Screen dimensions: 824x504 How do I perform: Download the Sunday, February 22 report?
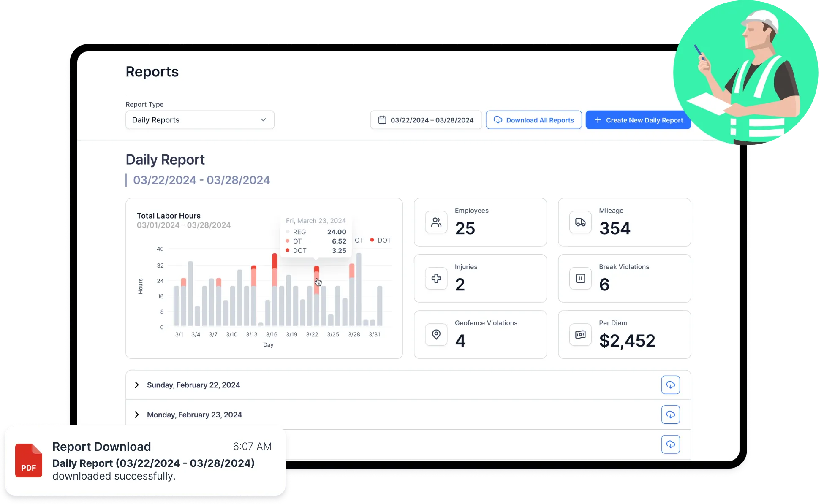click(x=670, y=385)
